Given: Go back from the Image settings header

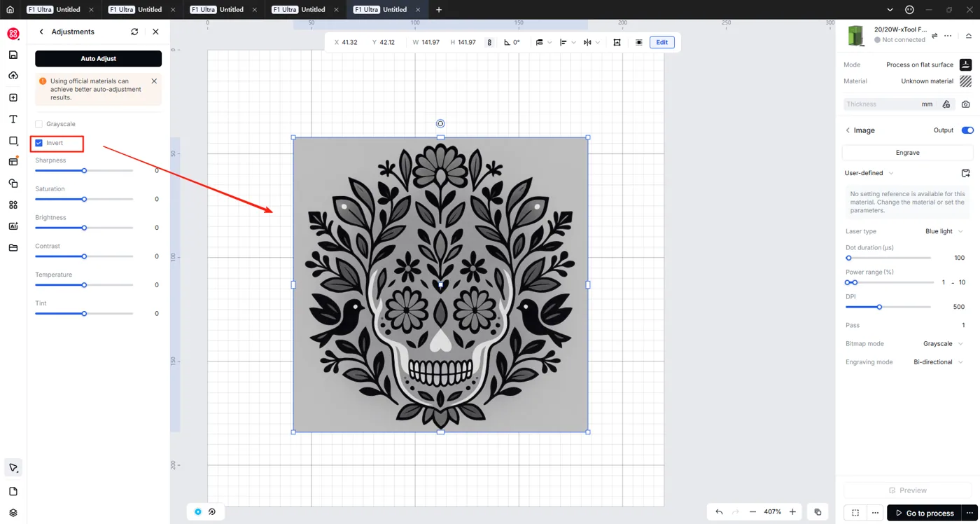Looking at the screenshot, I should click(x=848, y=130).
